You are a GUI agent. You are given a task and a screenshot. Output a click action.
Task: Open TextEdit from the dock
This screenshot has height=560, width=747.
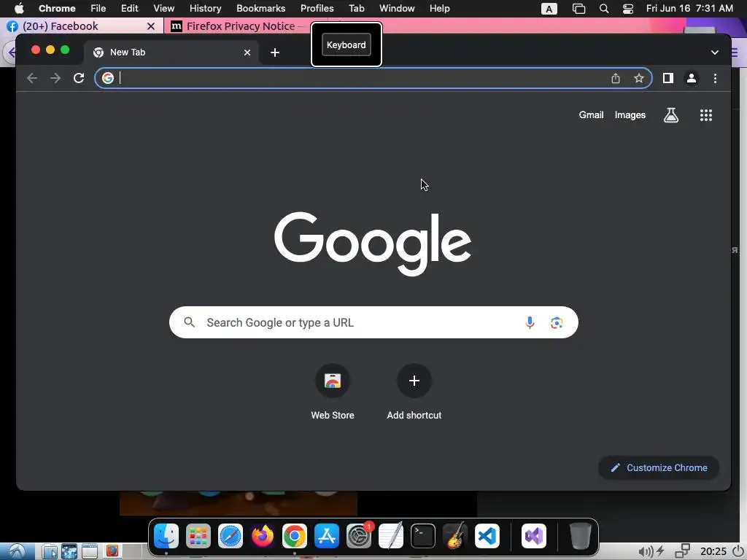pos(391,536)
